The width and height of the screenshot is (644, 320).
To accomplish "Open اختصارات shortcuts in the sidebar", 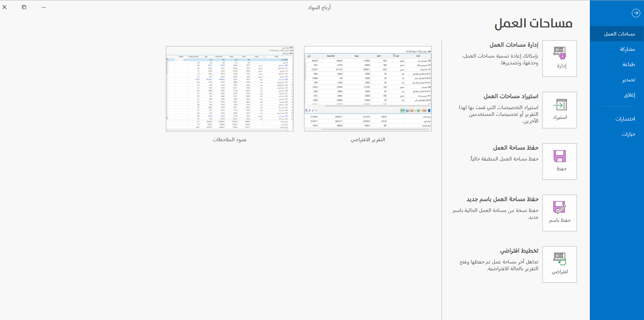I will (x=617, y=119).
